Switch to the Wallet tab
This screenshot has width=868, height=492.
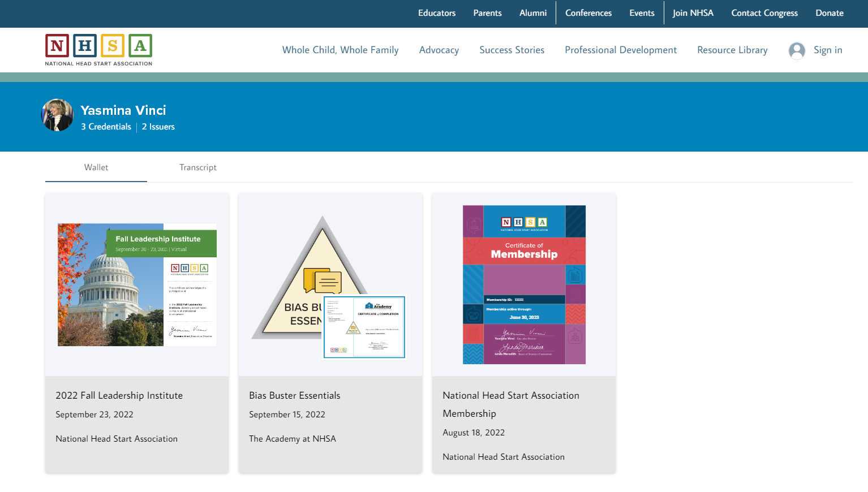[96, 167]
